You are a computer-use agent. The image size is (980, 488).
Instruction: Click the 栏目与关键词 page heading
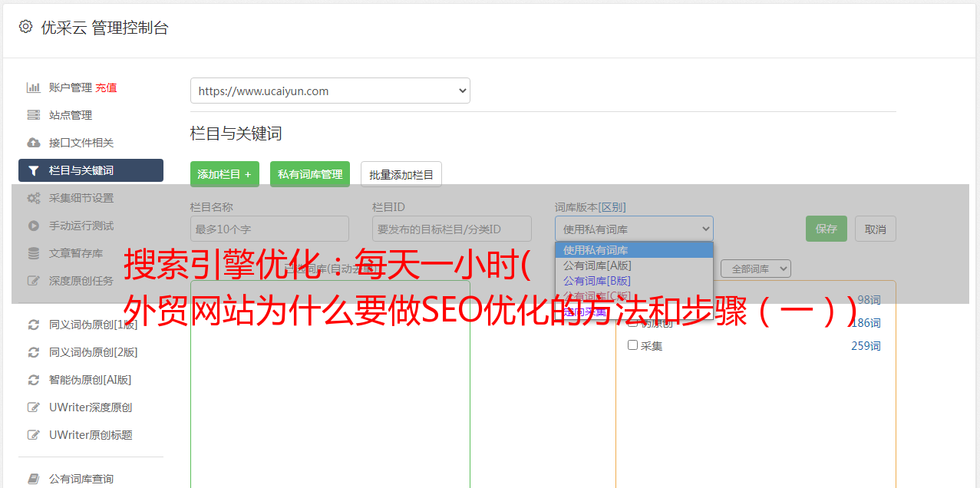pos(236,134)
